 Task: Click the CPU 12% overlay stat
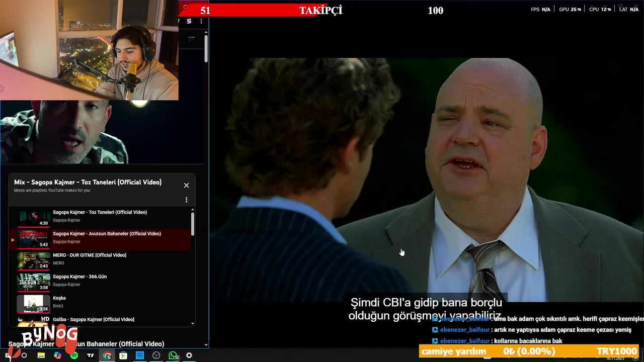tap(600, 10)
